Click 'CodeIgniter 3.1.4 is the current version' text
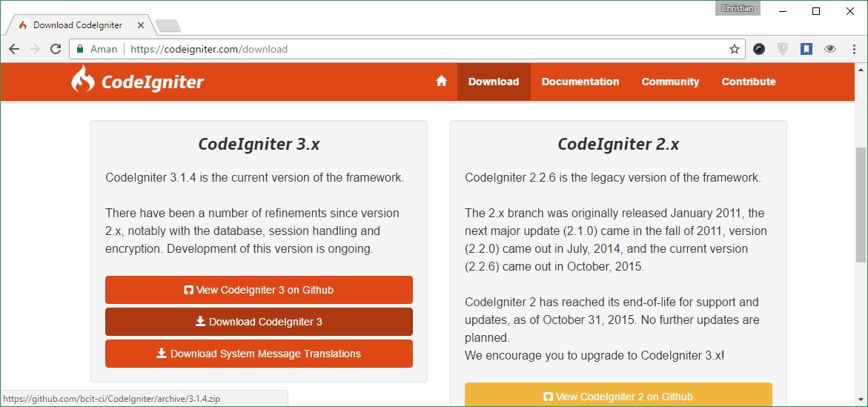868x407 pixels. coord(255,178)
